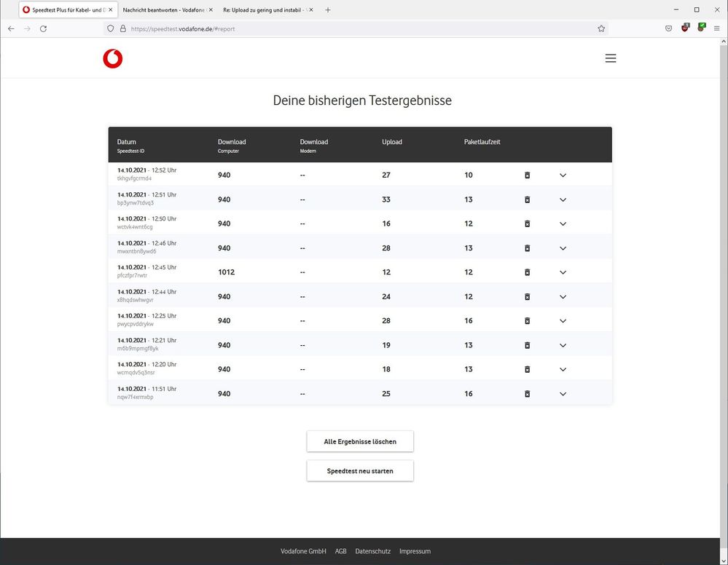Expand details of 12:50 Uhr result
This screenshot has height=565, width=728.
point(563,224)
